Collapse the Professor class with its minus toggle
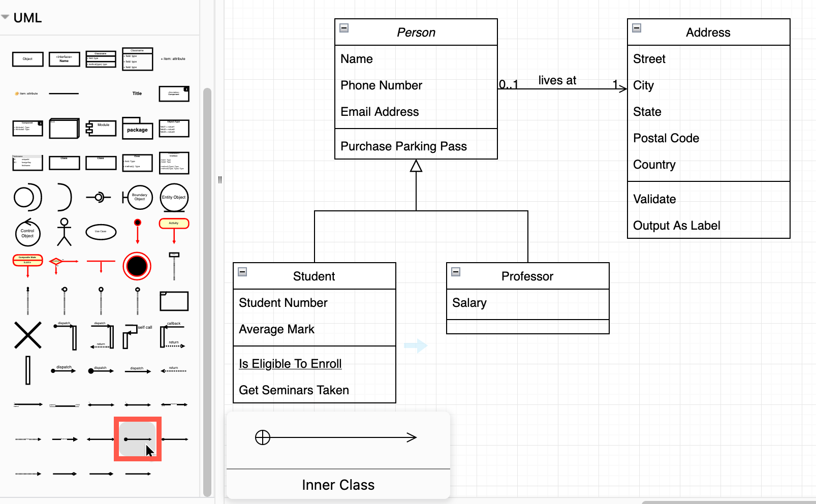Screen dimensions: 816x504 click(x=456, y=272)
